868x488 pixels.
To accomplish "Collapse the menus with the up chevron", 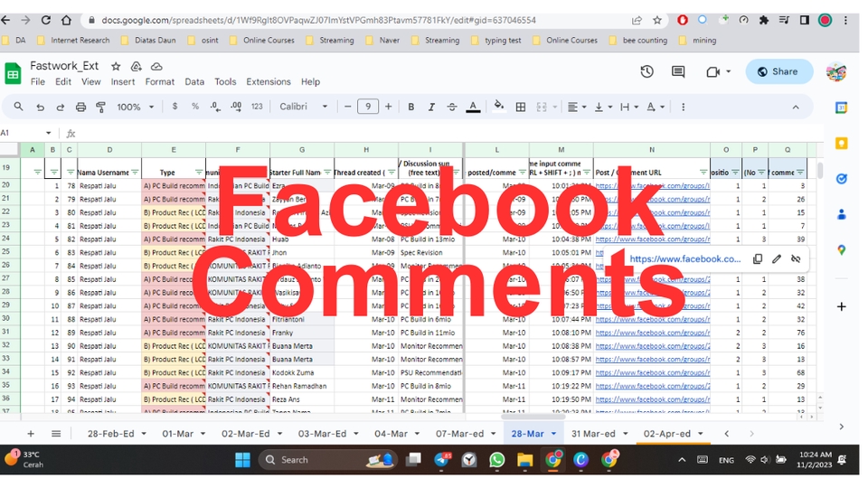I will 796,107.
